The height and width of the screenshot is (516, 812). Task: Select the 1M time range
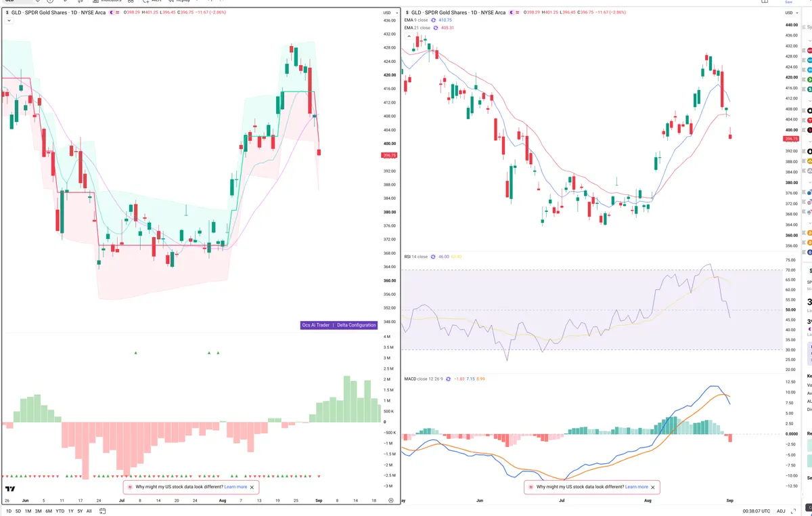(x=28, y=511)
